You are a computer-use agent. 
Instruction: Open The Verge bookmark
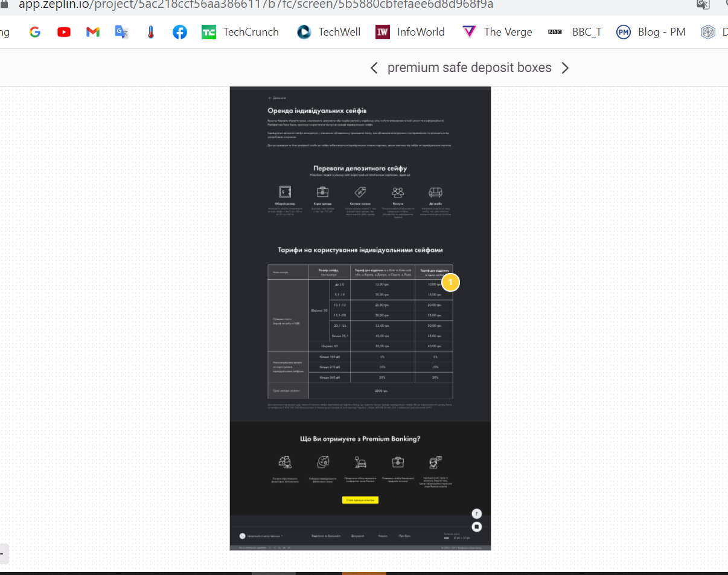tap(497, 32)
